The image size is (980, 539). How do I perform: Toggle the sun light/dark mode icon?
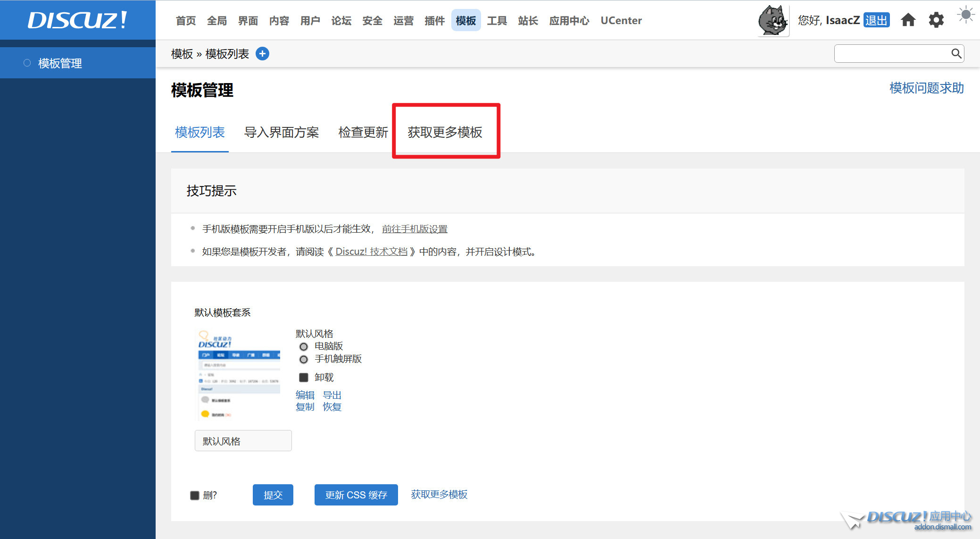pos(965,15)
